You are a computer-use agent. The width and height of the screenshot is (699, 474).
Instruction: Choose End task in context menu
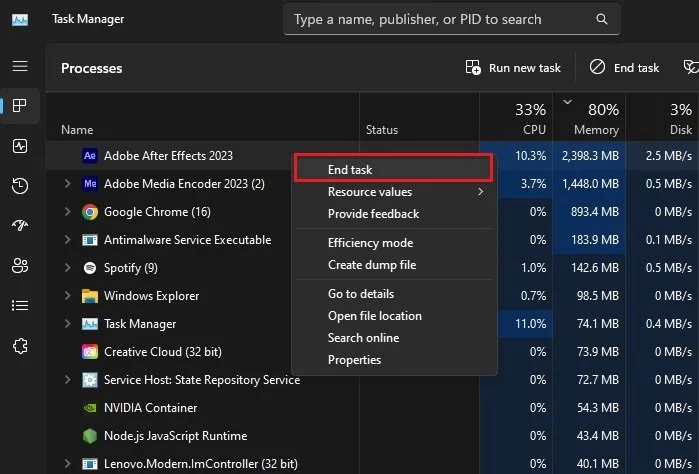(x=394, y=169)
